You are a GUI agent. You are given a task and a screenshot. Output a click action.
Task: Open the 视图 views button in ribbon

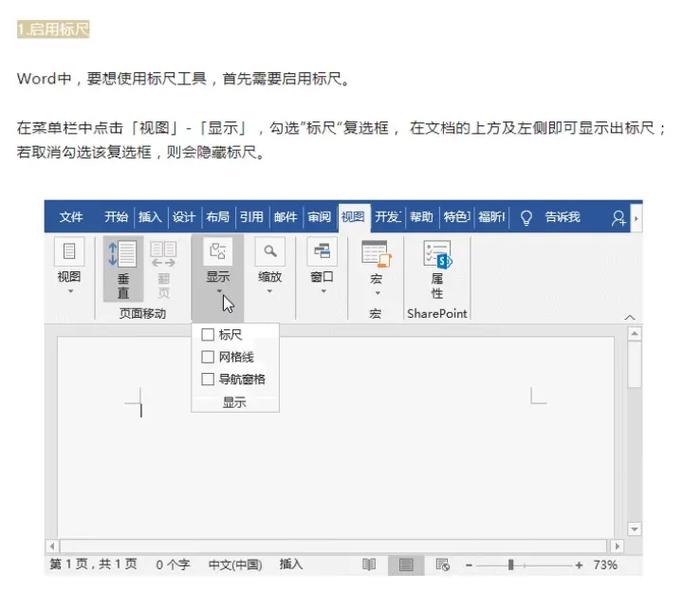point(69,267)
